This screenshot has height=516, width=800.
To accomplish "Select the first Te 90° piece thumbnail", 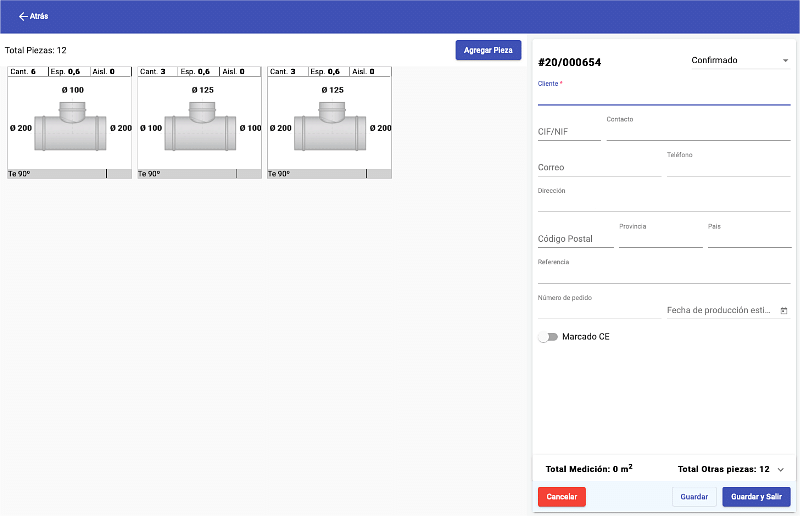I will (69, 123).
